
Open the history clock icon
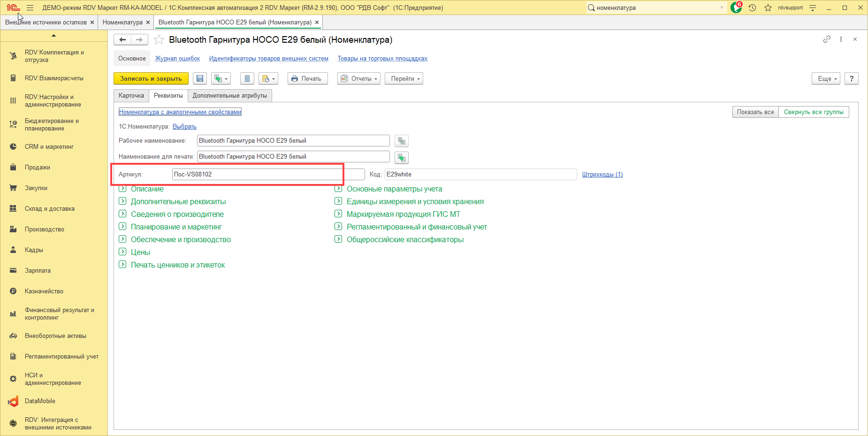(753, 8)
